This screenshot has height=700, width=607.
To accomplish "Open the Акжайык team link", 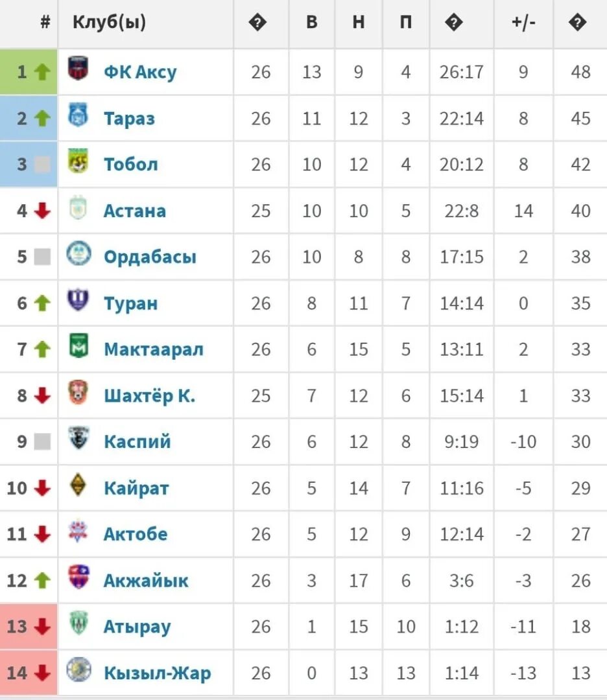I will click(146, 580).
